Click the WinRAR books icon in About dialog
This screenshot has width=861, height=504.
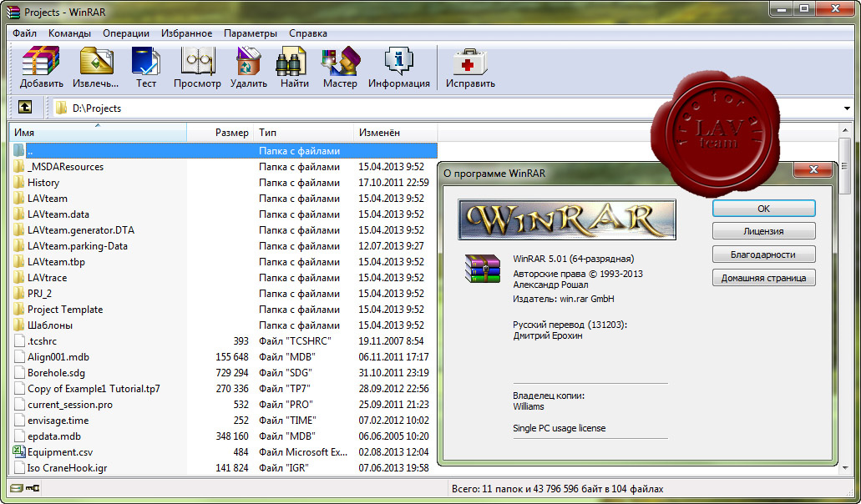coord(483,268)
